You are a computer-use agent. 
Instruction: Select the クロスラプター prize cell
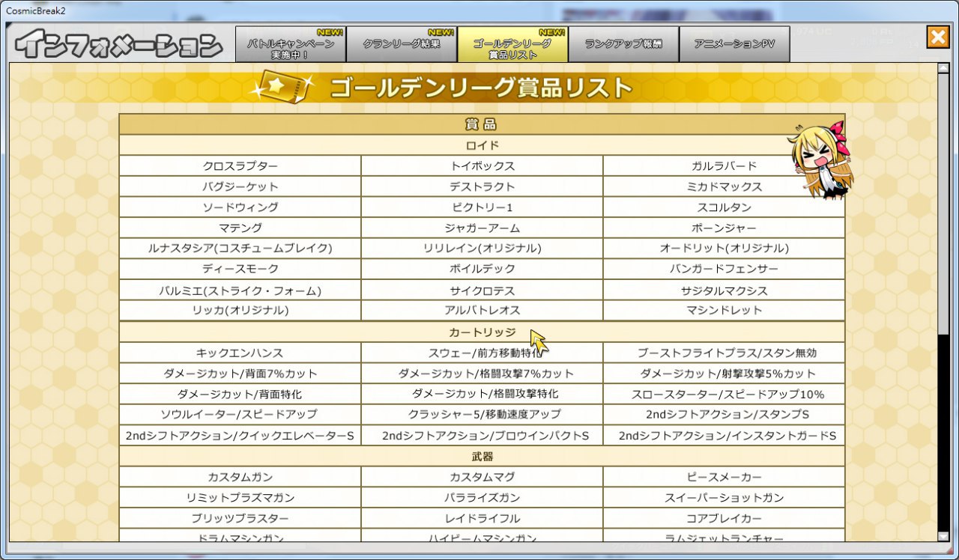[240, 166]
